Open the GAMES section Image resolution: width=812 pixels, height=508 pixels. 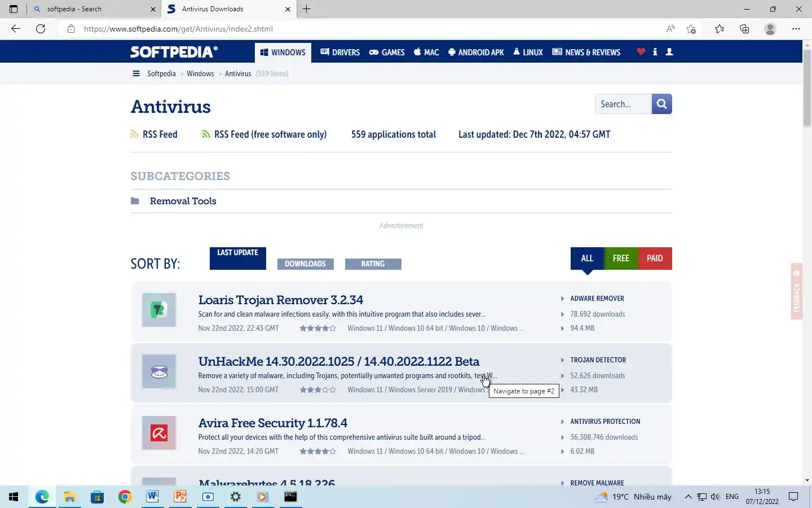(387, 52)
